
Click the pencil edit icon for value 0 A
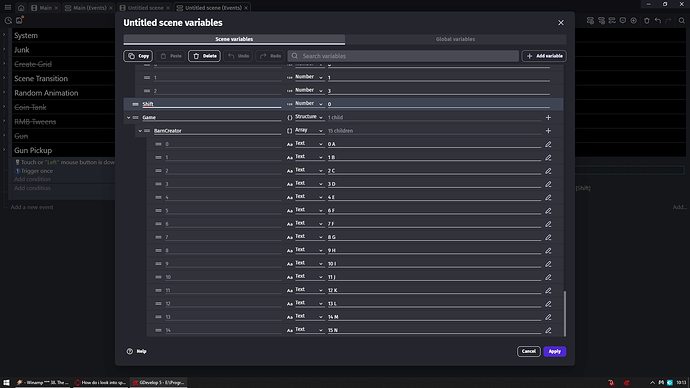point(548,144)
